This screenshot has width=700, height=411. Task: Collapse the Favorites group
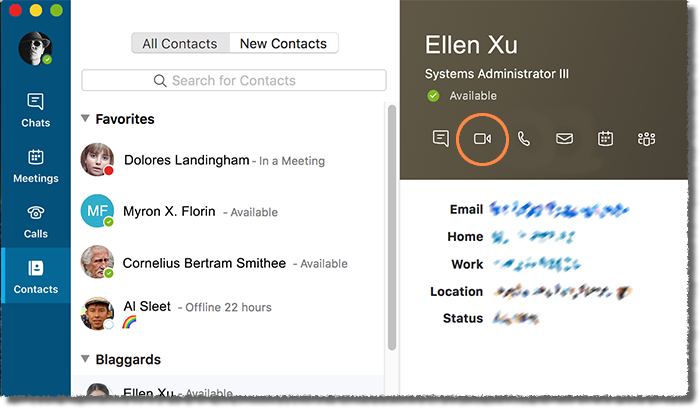tap(86, 119)
